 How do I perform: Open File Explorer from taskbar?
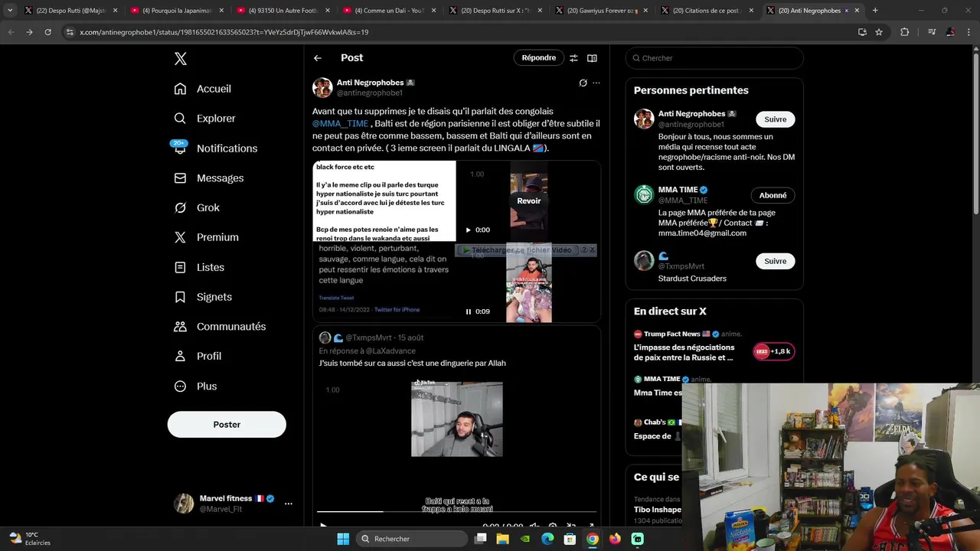(502, 539)
